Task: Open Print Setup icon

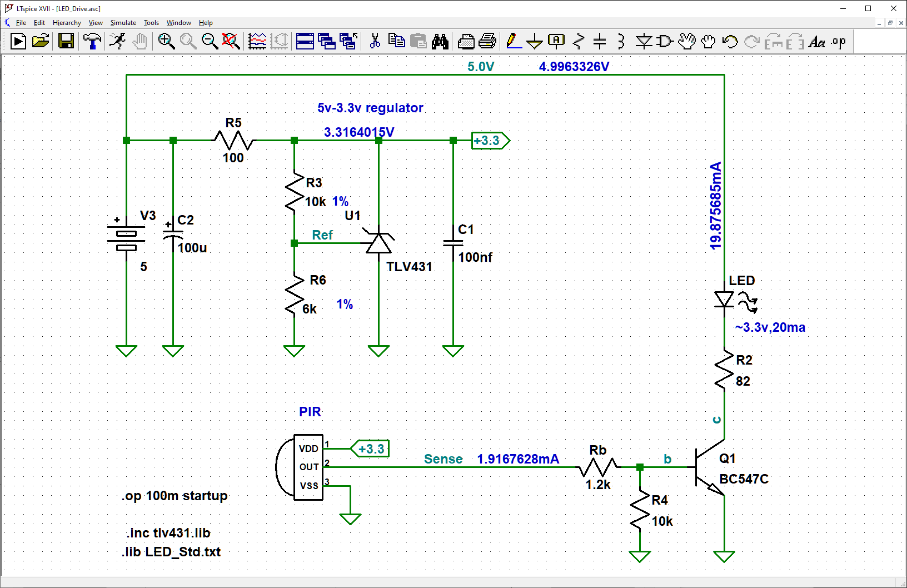Action: pyautogui.click(x=466, y=41)
